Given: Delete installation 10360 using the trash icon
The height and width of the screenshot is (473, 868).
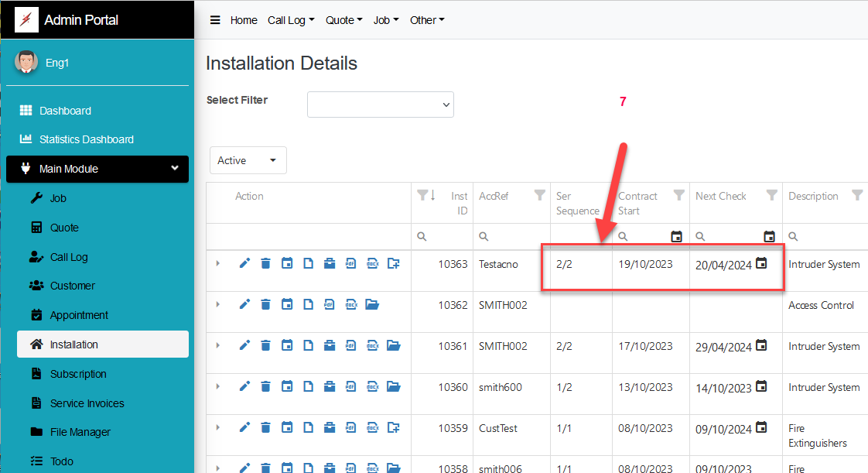Looking at the screenshot, I should coord(265,386).
